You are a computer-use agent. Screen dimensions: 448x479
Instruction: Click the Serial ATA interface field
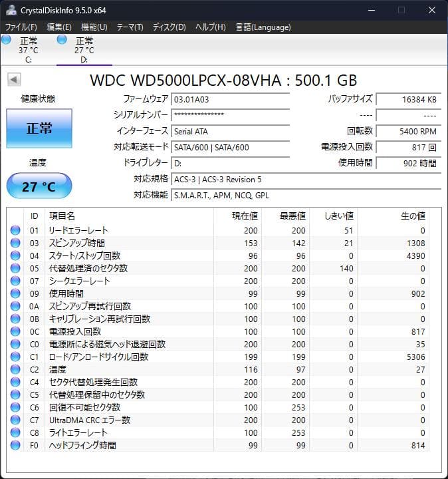231,131
